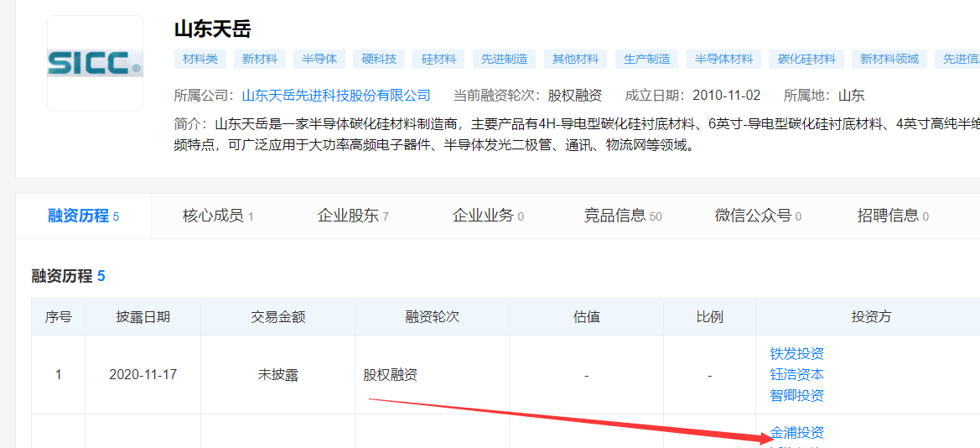980x448 pixels.
Task: Select the 半导体 tag
Action: [319, 60]
